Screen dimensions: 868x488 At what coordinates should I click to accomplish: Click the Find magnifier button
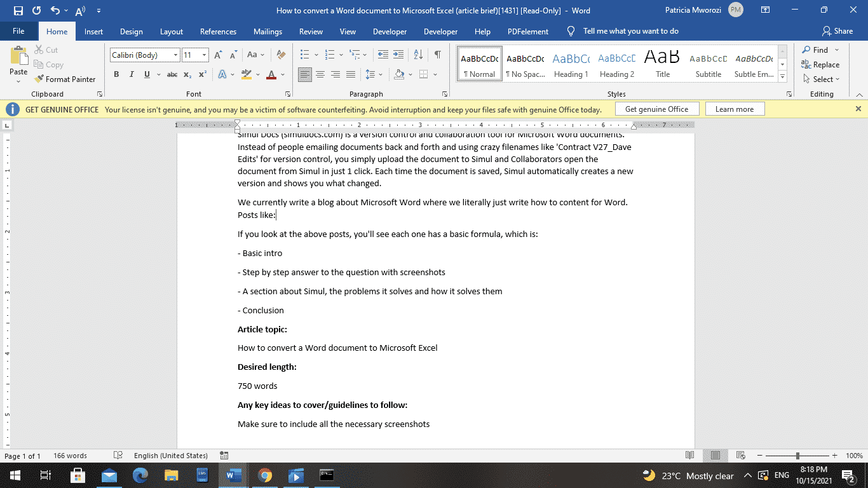815,50
